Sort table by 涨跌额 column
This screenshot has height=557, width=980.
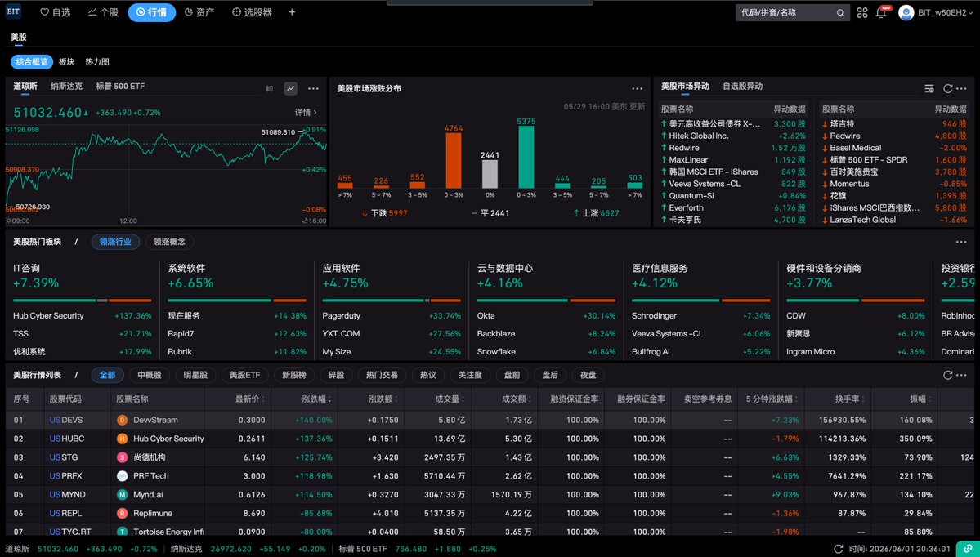[x=383, y=399]
